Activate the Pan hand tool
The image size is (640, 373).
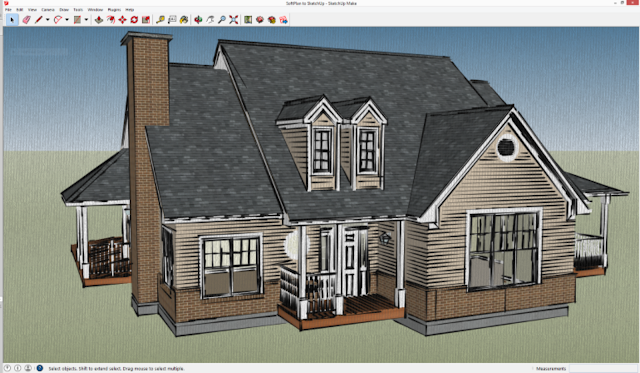pyautogui.click(x=210, y=20)
